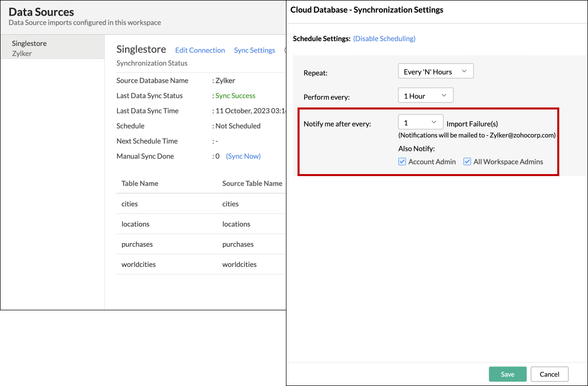588x386 pixels.
Task: Toggle the All Workspace Admins checkbox
Action: click(467, 162)
